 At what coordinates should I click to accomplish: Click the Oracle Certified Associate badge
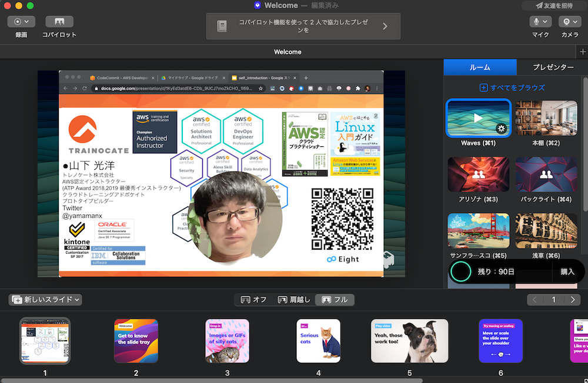[x=114, y=230]
